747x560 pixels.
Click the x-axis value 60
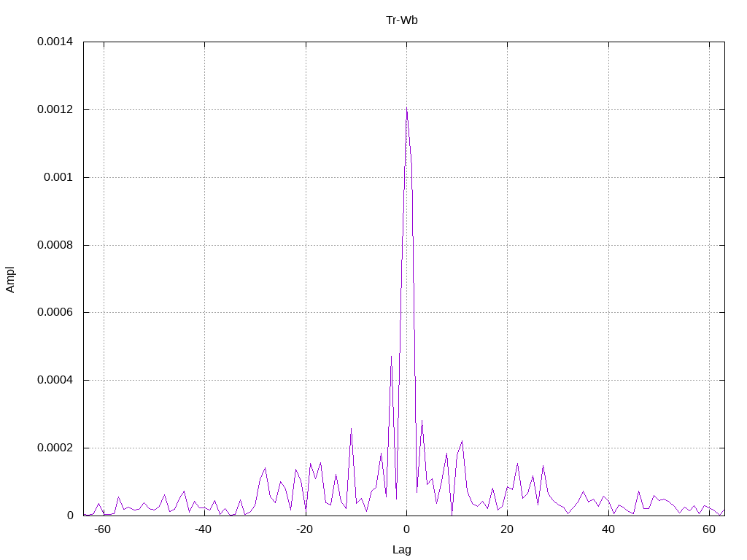[x=709, y=529]
